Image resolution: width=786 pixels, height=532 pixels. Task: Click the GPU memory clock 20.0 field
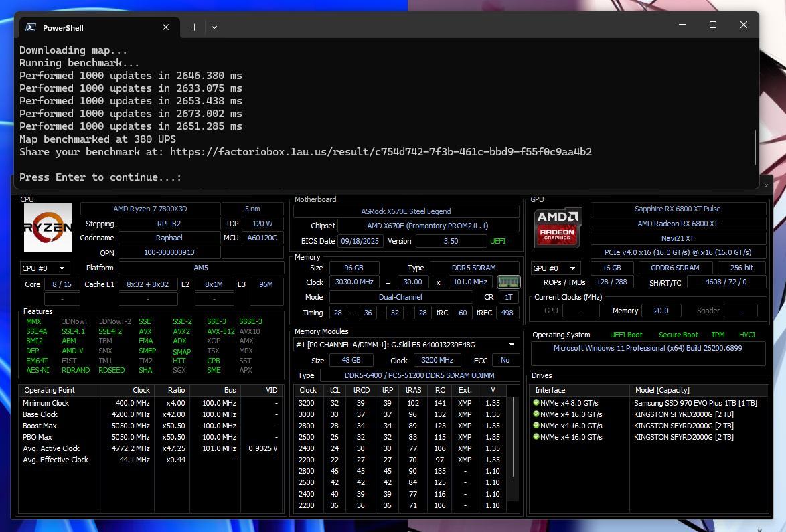(x=661, y=311)
